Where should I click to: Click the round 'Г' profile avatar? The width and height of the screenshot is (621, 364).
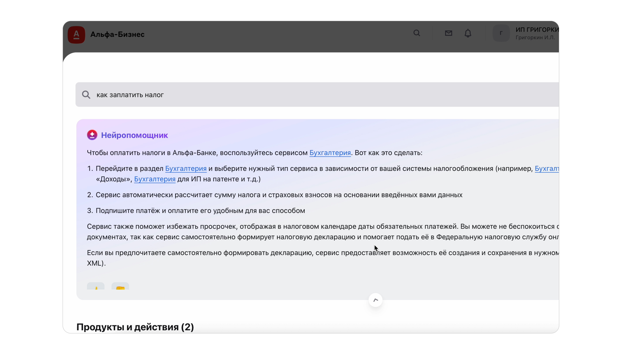[501, 33]
